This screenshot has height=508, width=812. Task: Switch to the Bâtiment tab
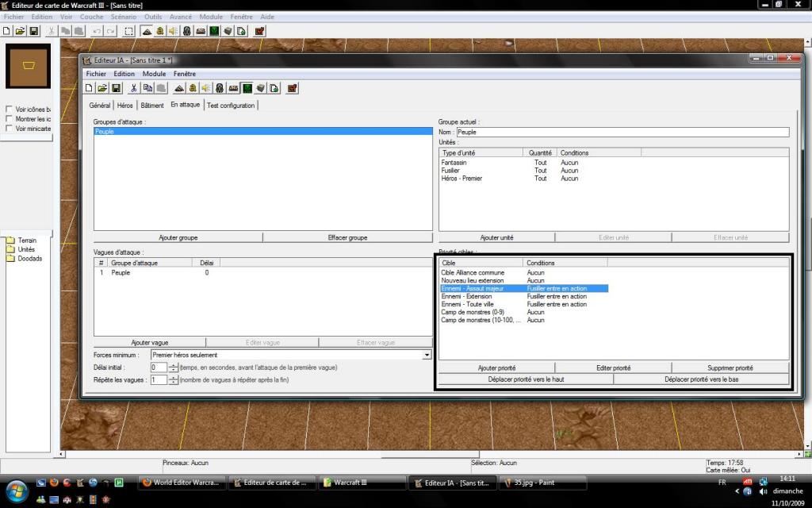152,106
